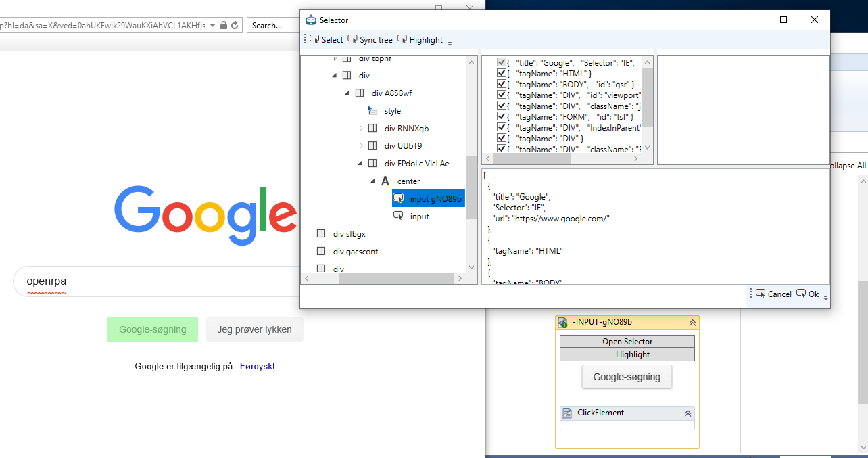868x458 pixels.
Task: Click the div node icon beside 'div A8SBwf'
Action: coord(360,93)
